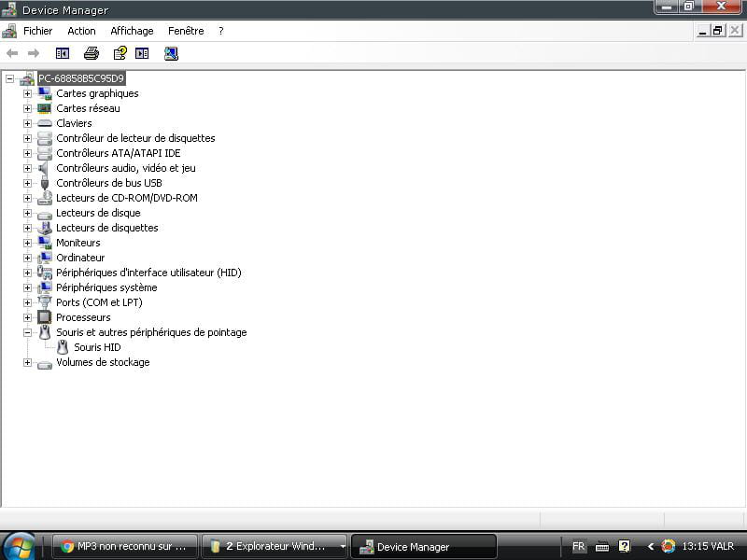The image size is (747, 560).
Task: Click the Print toolbar icon
Action: point(91,53)
